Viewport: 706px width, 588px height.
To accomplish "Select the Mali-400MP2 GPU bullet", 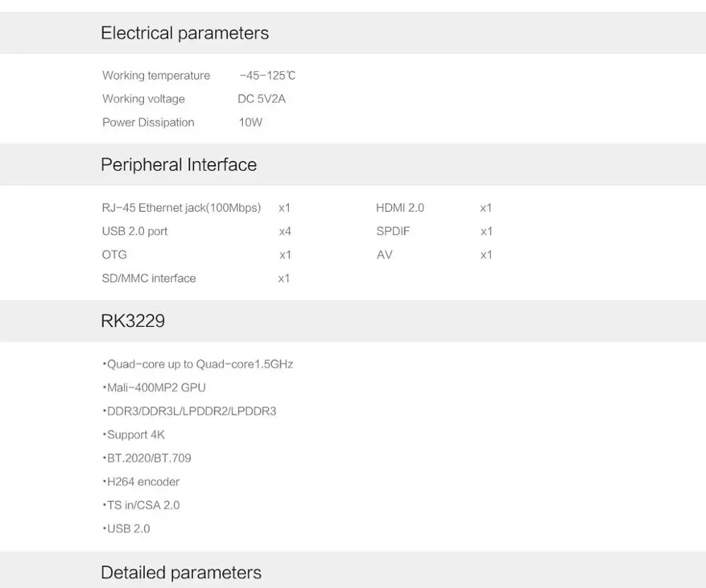I will click(x=154, y=388).
